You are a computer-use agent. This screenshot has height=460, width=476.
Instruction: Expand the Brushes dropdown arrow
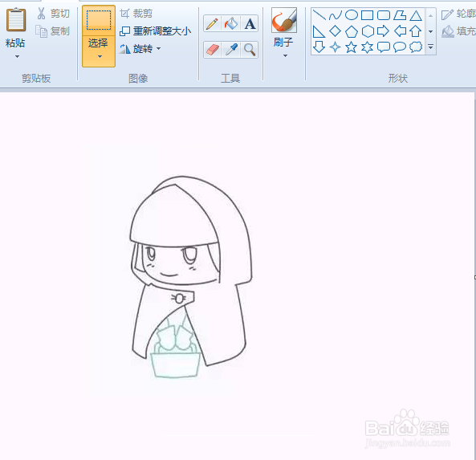[x=285, y=55]
